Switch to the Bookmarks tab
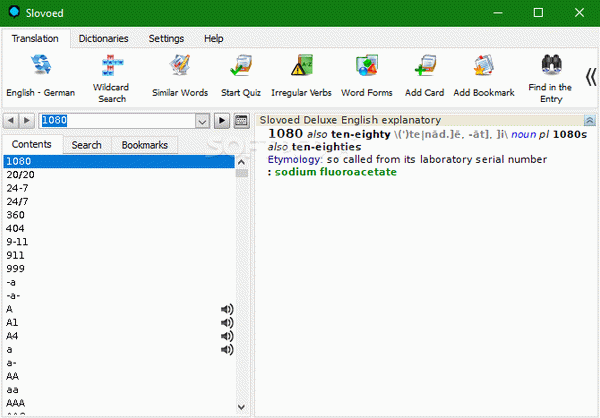Screen dimensions: 600x418 point(145,145)
